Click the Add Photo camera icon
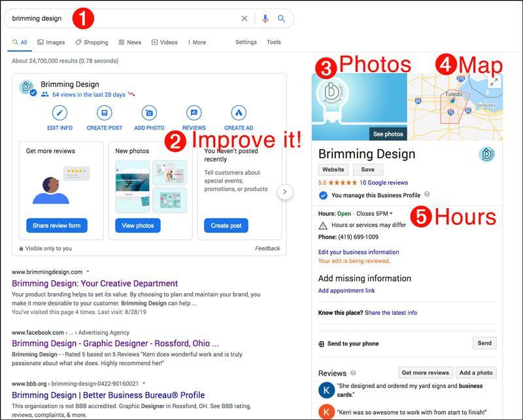Screen dimensions: 523x420 pos(149,113)
